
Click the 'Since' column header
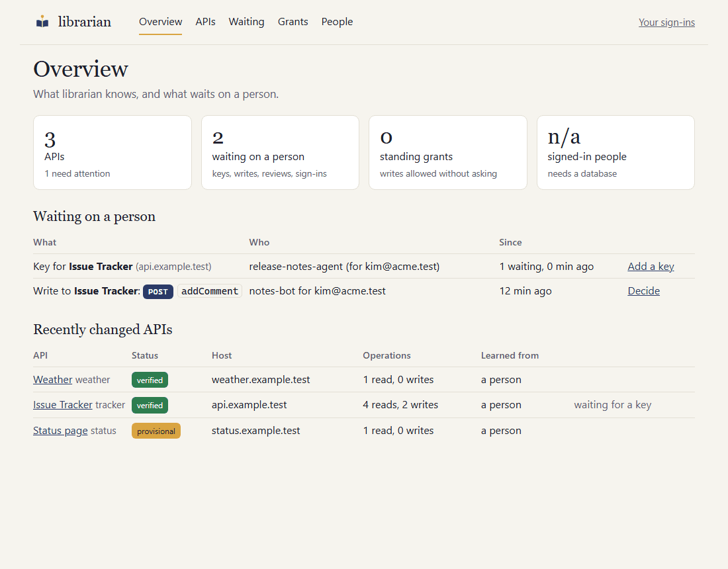(510, 242)
